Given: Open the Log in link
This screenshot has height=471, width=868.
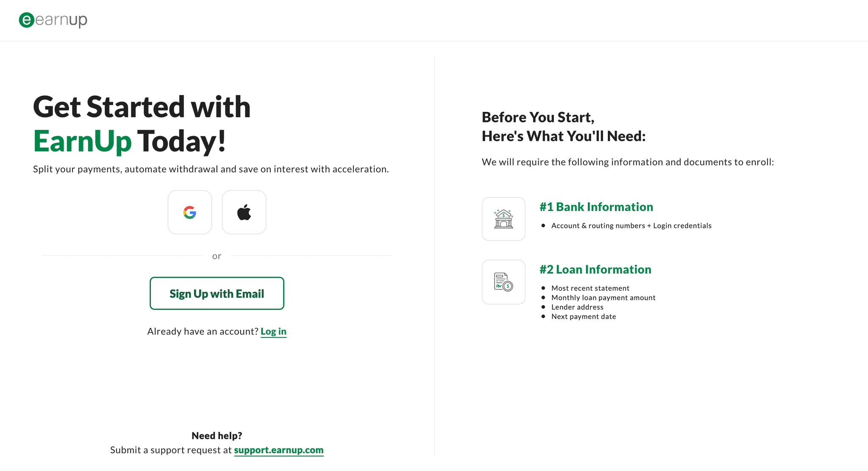Looking at the screenshot, I should [x=273, y=331].
